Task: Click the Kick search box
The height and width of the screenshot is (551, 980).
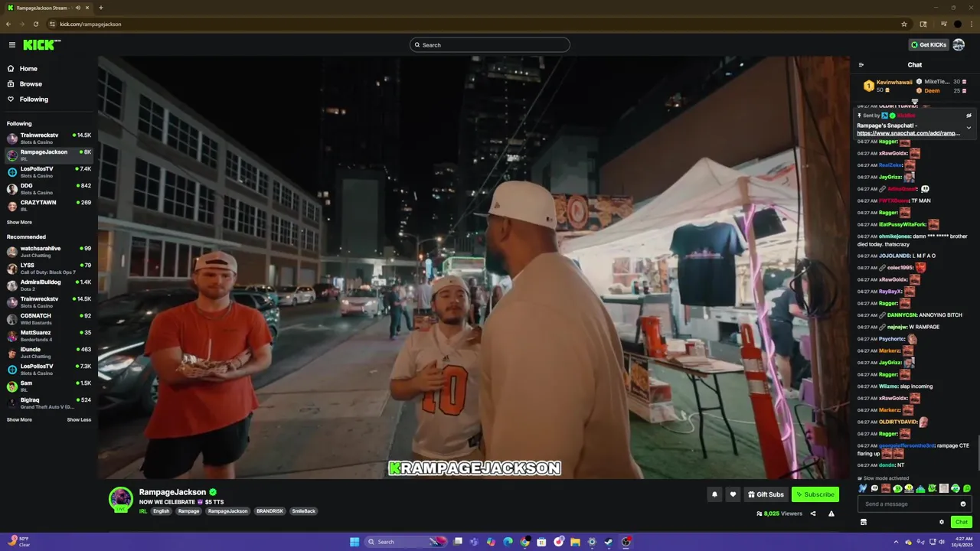Action: pos(490,45)
